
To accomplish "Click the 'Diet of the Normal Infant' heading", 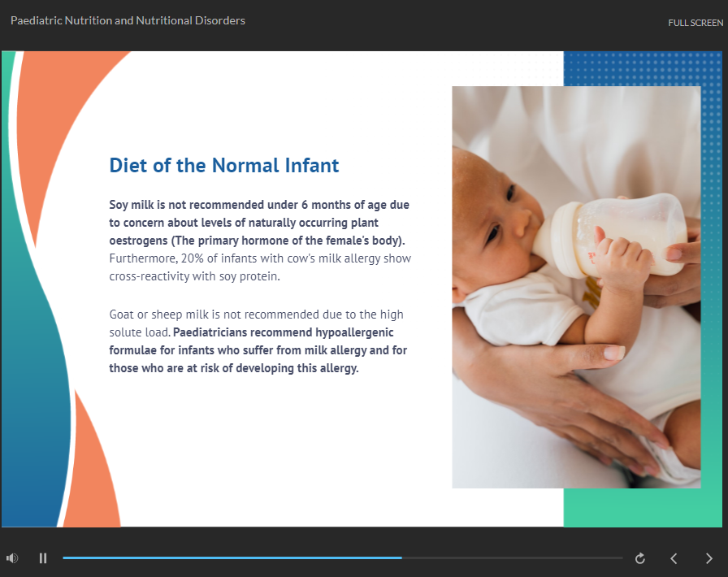I will tap(223, 166).
